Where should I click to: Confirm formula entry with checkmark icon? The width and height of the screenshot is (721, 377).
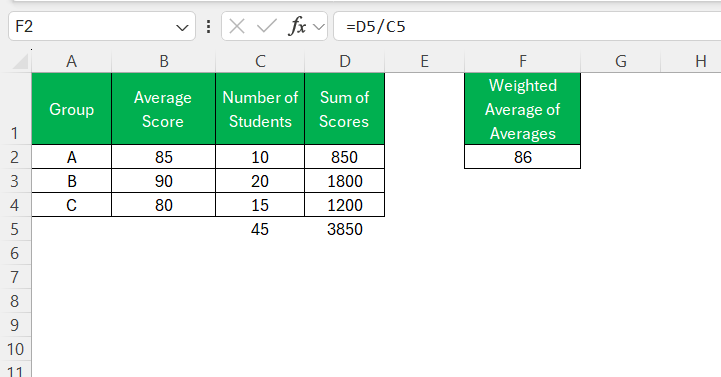[x=267, y=27]
